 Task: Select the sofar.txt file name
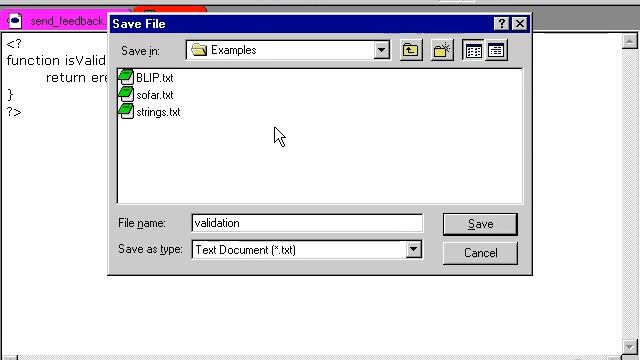155,95
